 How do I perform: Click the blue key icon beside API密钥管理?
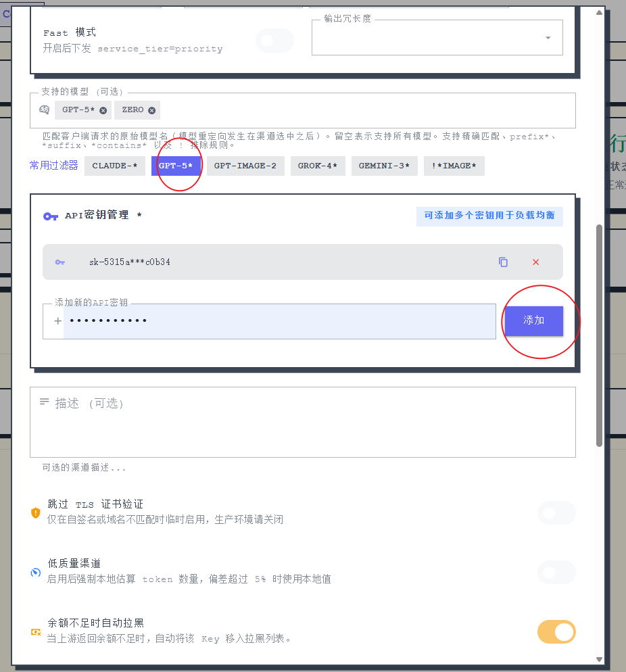click(51, 216)
